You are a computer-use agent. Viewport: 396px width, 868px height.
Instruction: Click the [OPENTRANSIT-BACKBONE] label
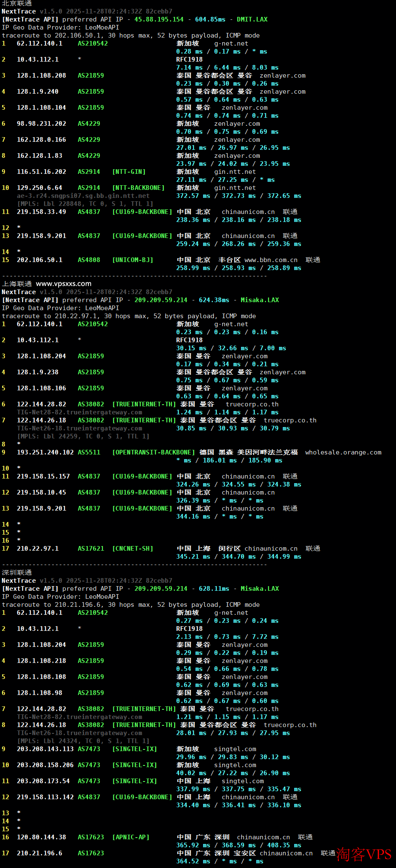click(153, 452)
